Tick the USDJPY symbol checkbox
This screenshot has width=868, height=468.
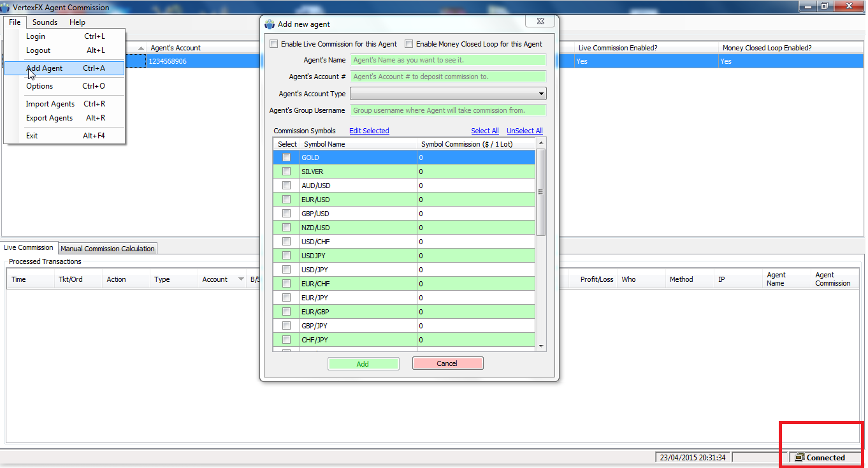[287, 256]
